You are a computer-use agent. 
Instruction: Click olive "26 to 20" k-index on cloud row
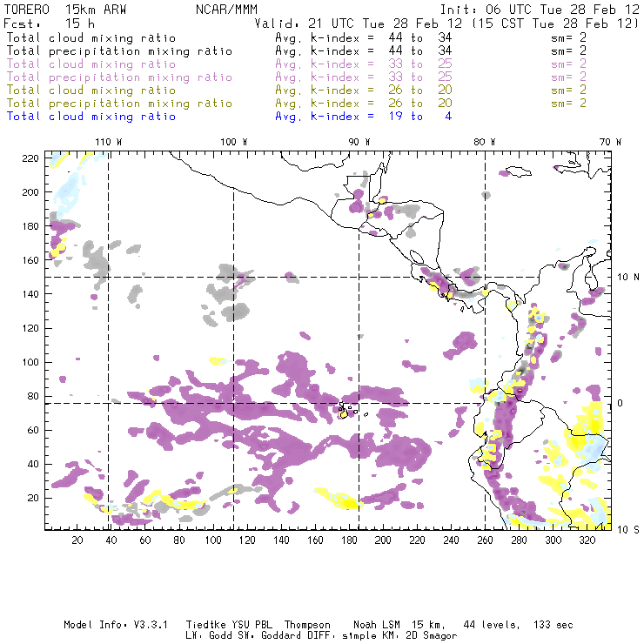tap(420, 90)
